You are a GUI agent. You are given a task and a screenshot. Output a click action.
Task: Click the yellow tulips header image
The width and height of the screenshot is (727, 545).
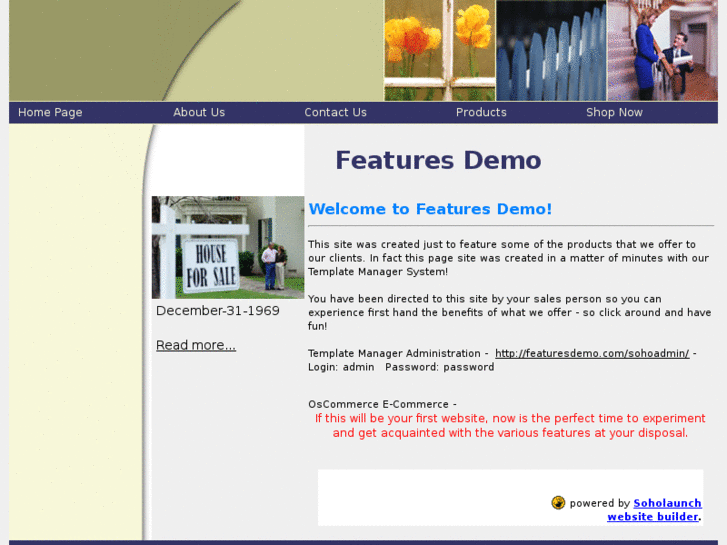pos(440,50)
